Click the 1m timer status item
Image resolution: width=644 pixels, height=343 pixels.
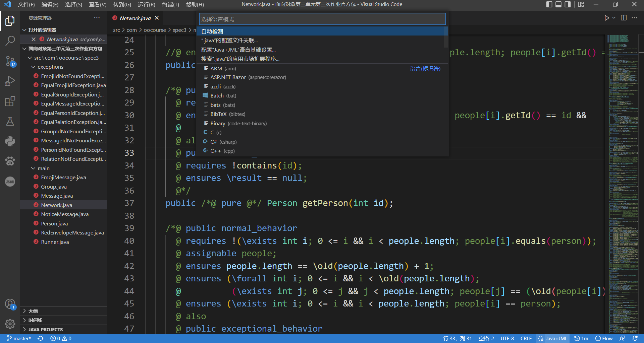click(x=581, y=339)
